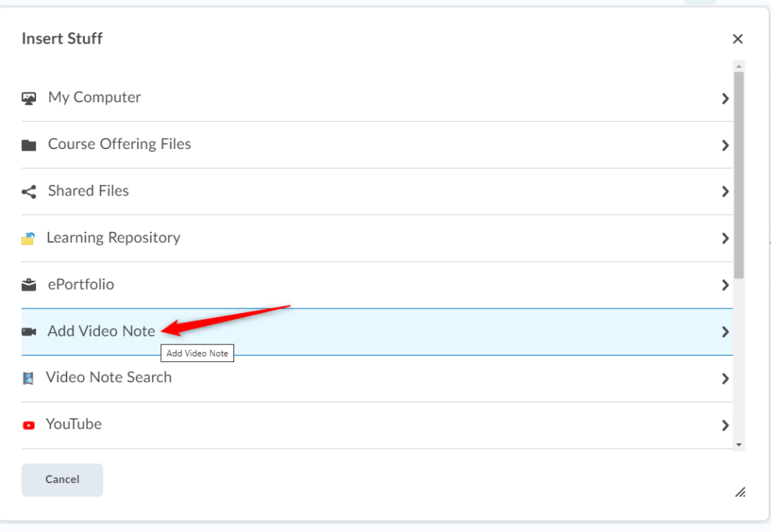Click the dialog resize handle corner

click(740, 492)
